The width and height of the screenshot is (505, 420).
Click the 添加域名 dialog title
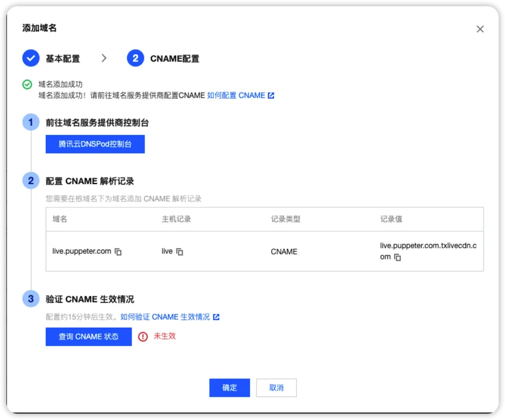tap(39, 28)
